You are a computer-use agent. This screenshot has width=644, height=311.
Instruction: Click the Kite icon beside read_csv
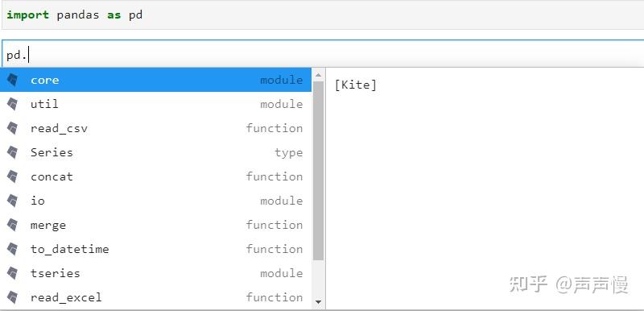pos(13,129)
